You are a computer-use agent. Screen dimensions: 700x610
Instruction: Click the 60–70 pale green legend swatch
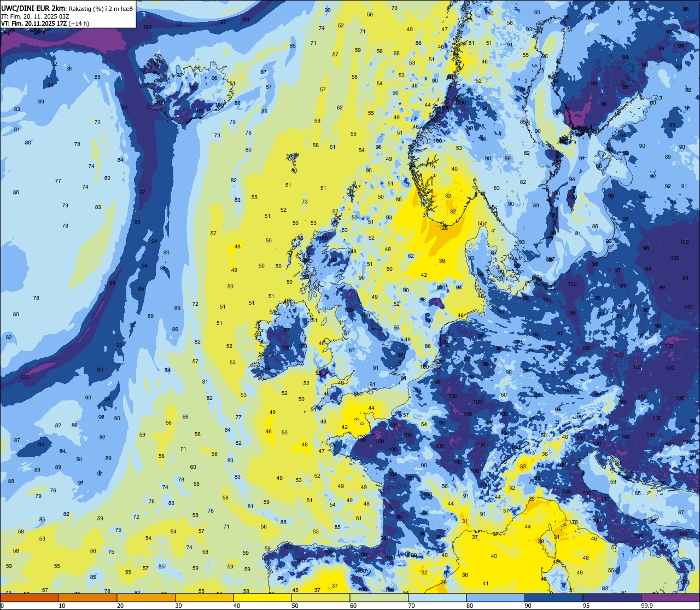(379, 598)
